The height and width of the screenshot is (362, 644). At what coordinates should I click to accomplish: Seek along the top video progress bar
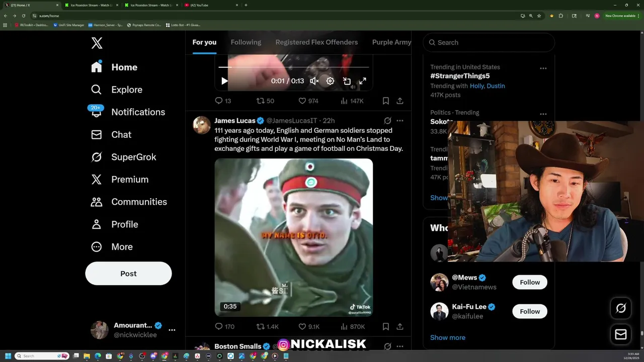coord(294,67)
